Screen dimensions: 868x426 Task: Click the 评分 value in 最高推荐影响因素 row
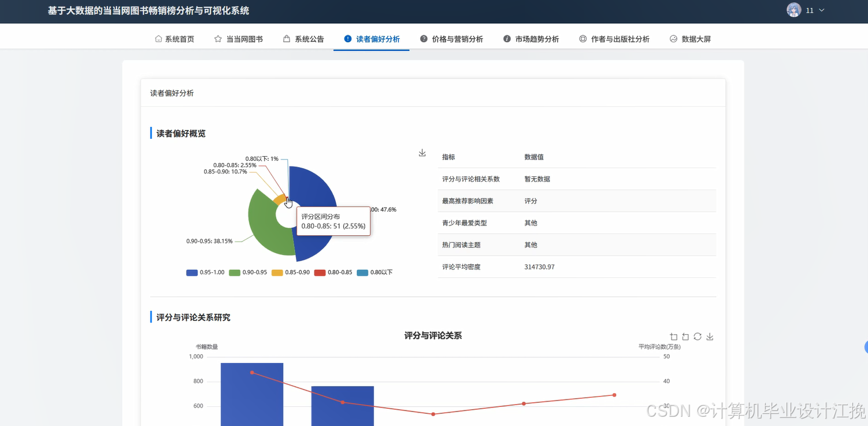(531, 201)
